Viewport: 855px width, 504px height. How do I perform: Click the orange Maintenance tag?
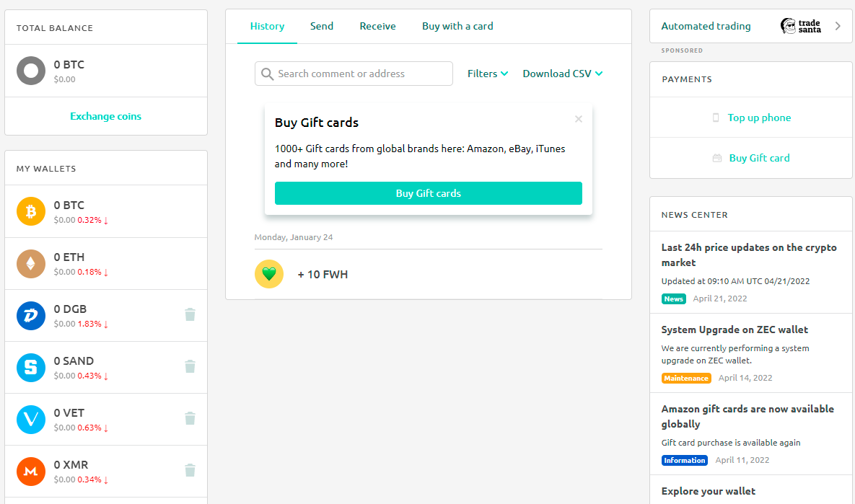(x=686, y=378)
